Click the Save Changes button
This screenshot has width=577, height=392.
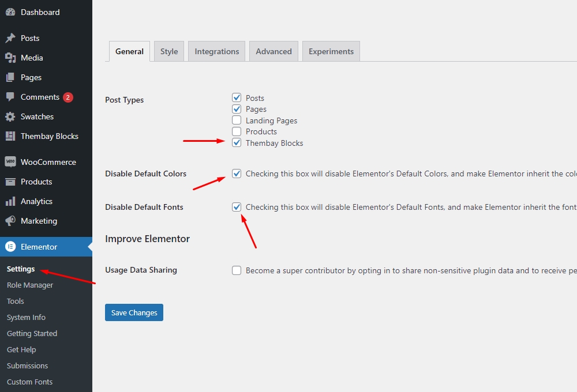[x=134, y=312]
